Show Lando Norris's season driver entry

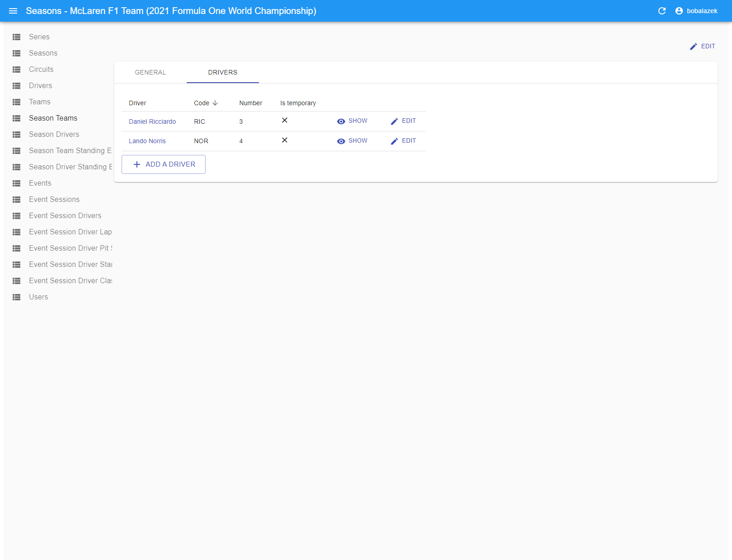click(352, 141)
